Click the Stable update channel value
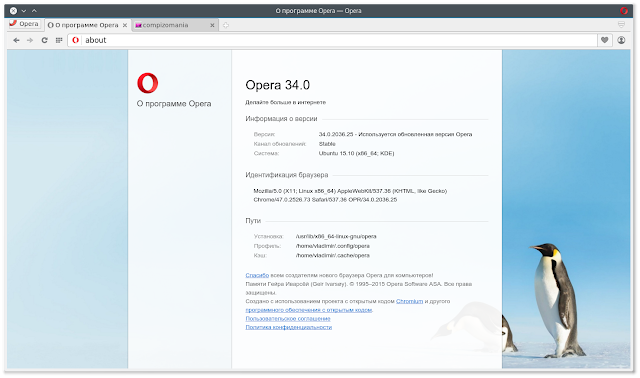640x378 pixels. pos(327,144)
